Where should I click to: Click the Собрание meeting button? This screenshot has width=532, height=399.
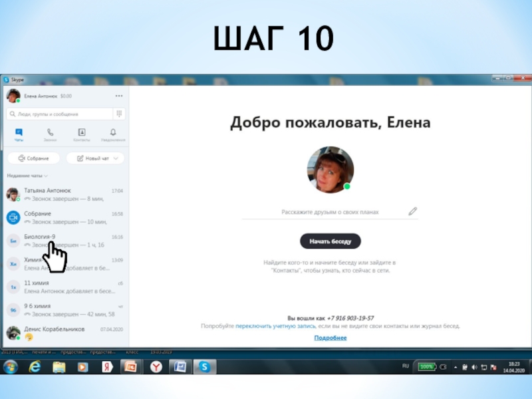point(33,158)
